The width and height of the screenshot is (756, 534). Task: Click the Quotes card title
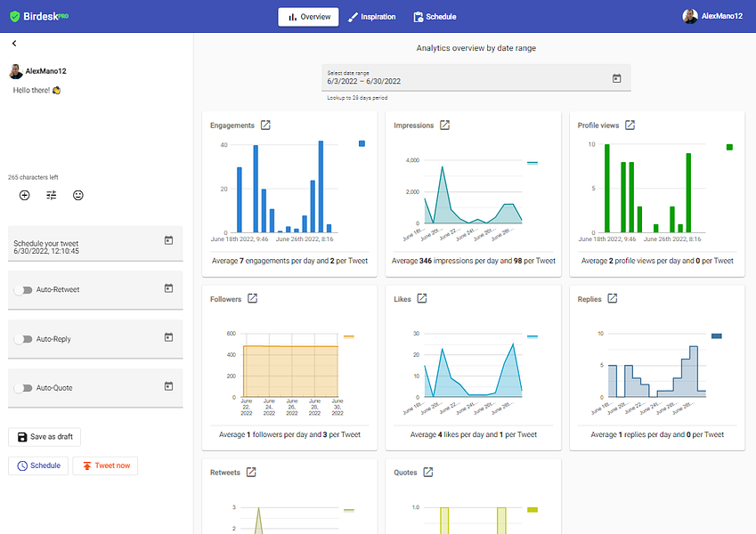pyautogui.click(x=405, y=473)
